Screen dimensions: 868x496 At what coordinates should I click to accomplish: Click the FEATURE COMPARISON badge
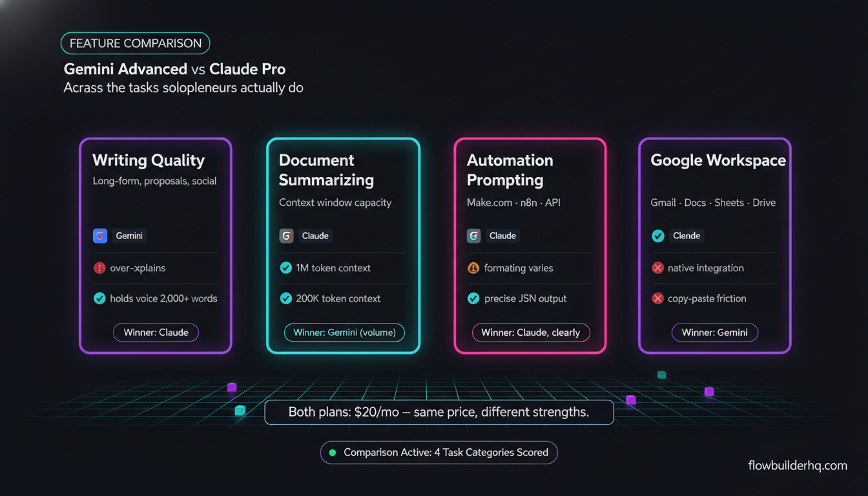click(135, 43)
